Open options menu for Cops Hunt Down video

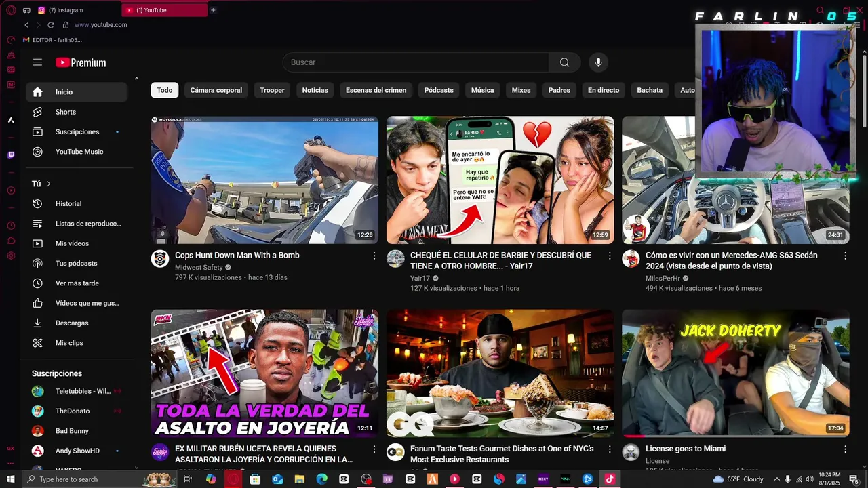pyautogui.click(x=374, y=256)
